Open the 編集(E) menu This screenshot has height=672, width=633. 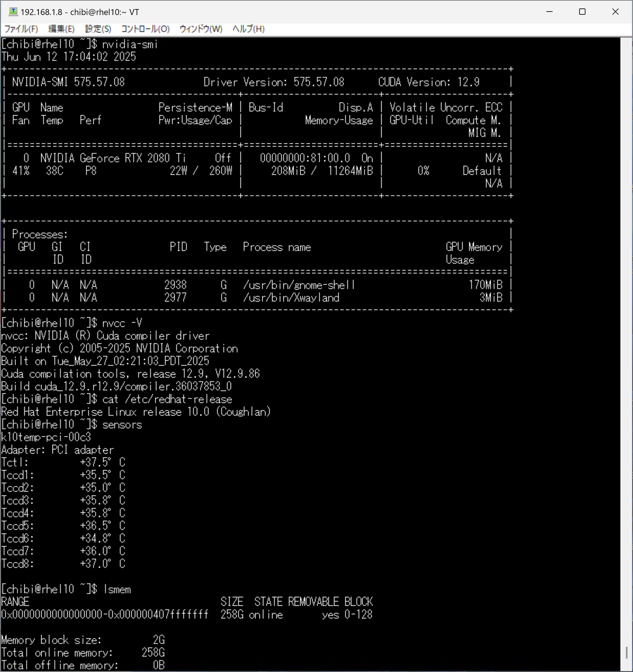point(61,29)
